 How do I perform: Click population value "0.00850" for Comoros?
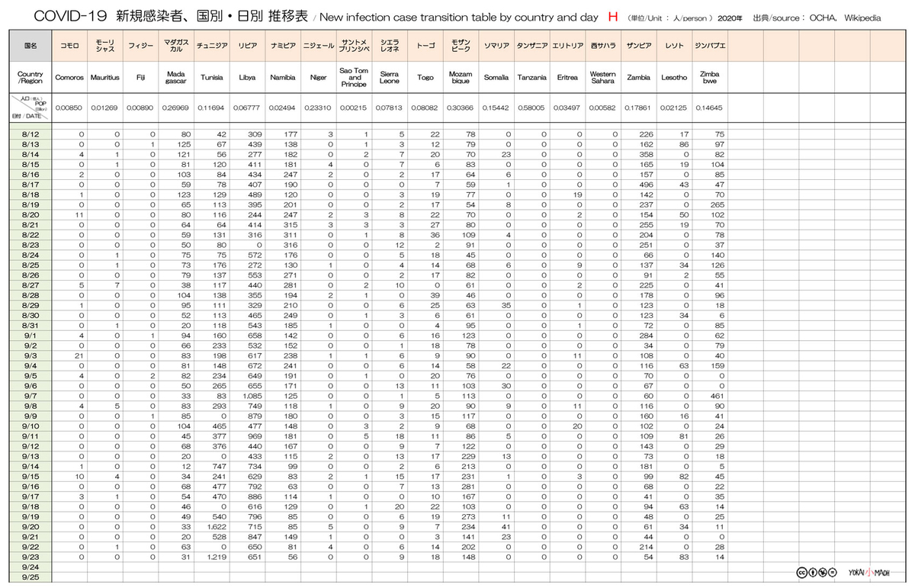(x=70, y=108)
